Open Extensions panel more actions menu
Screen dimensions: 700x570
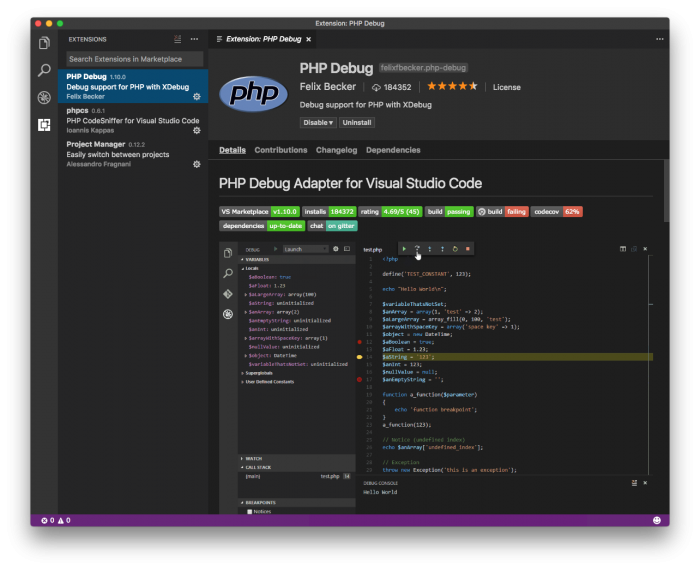pyautogui.click(x=194, y=39)
